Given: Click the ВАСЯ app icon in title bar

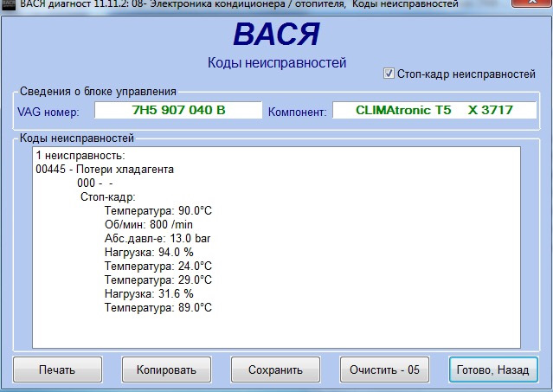Looking at the screenshot, I should pos(8,4).
